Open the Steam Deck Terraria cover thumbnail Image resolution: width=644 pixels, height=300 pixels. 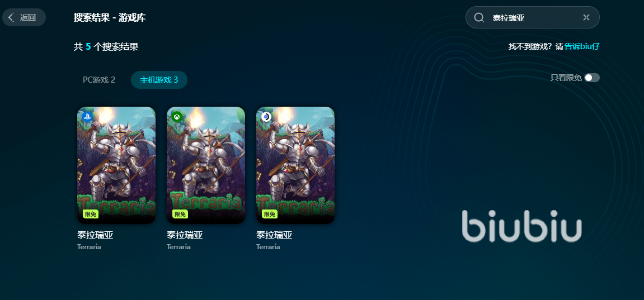click(295, 165)
